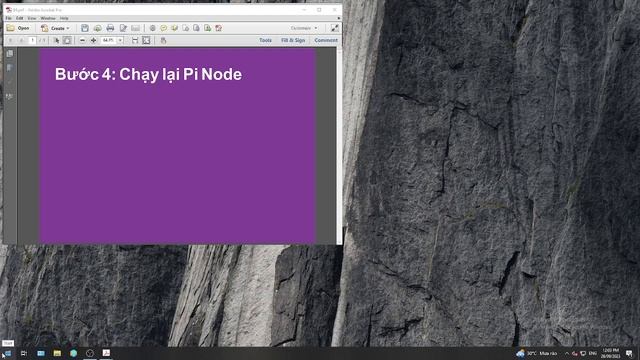Click the email envelope icon in toolbar
640x360 pixels.
tap(136, 28)
